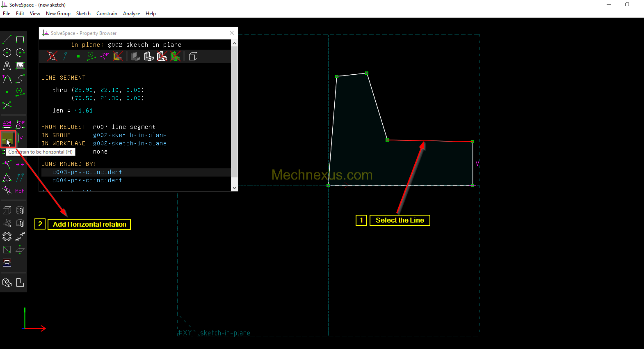Open the Edit menu
644x349 pixels.
pyautogui.click(x=20, y=14)
